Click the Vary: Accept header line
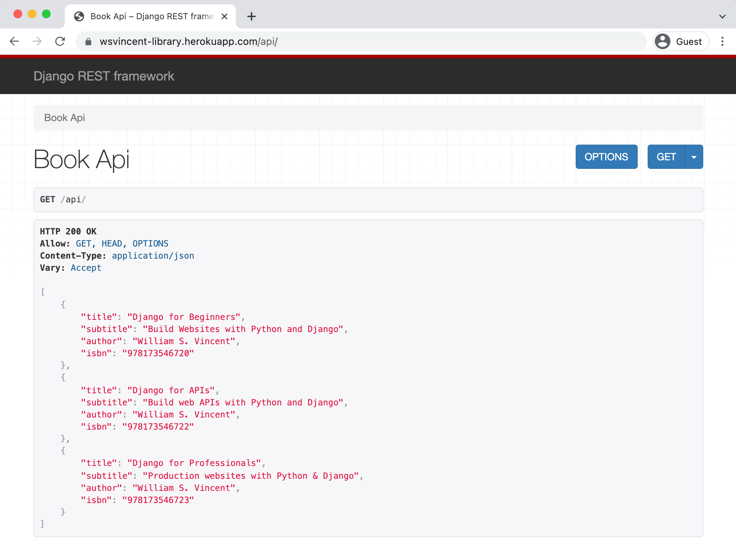Screen dimensions: 736x560 tap(71, 268)
